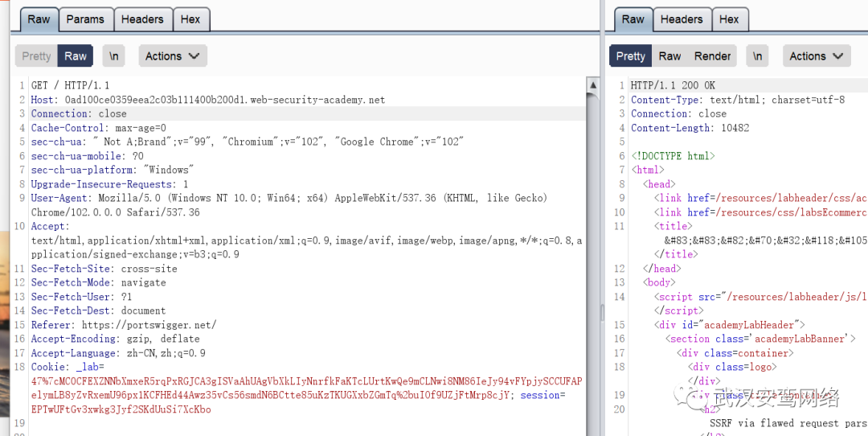This screenshot has width=868, height=436.
Task: Click the 'Sec-Fetch-Site: cross-site' line
Action: pyautogui.click(x=104, y=269)
